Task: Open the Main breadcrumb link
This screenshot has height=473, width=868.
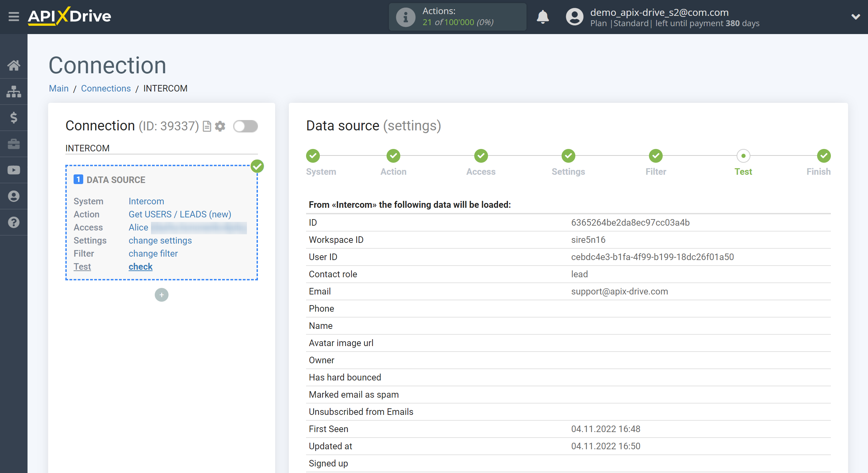Action: tap(59, 88)
